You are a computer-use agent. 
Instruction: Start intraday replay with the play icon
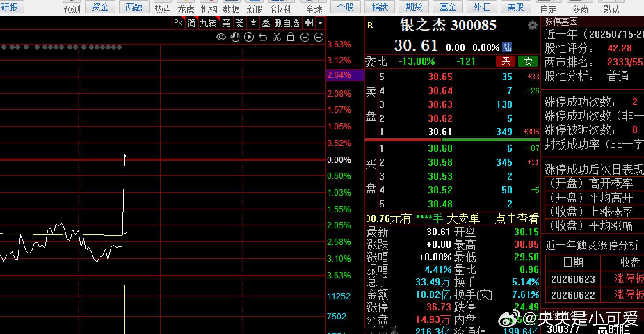pyautogui.click(x=249, y=37)
